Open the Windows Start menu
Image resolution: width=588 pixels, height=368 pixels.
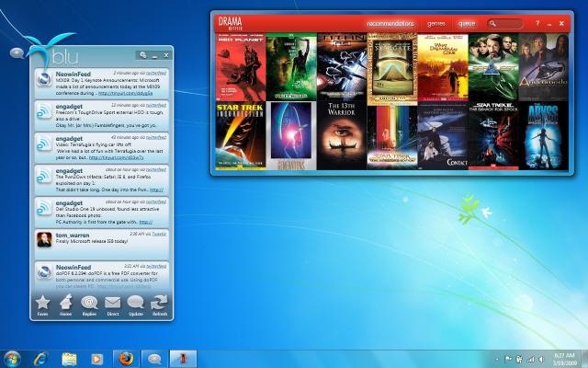[x=13, y=359]
